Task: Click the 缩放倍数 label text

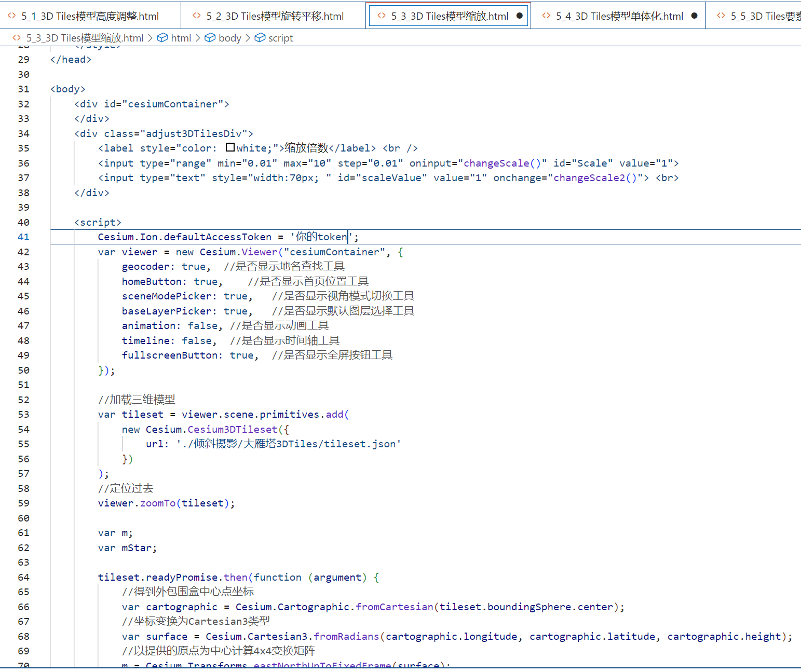Action: pyautogui.click(x=307, y=148)
